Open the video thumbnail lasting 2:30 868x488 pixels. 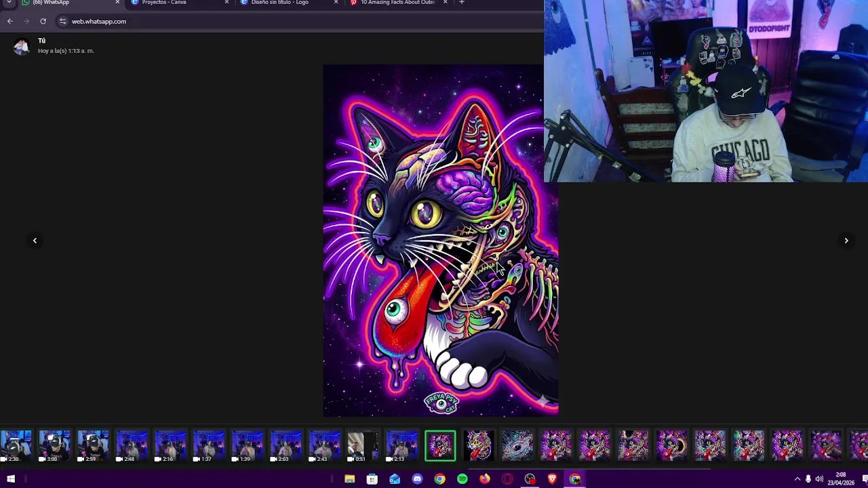(x=16, y=446)
